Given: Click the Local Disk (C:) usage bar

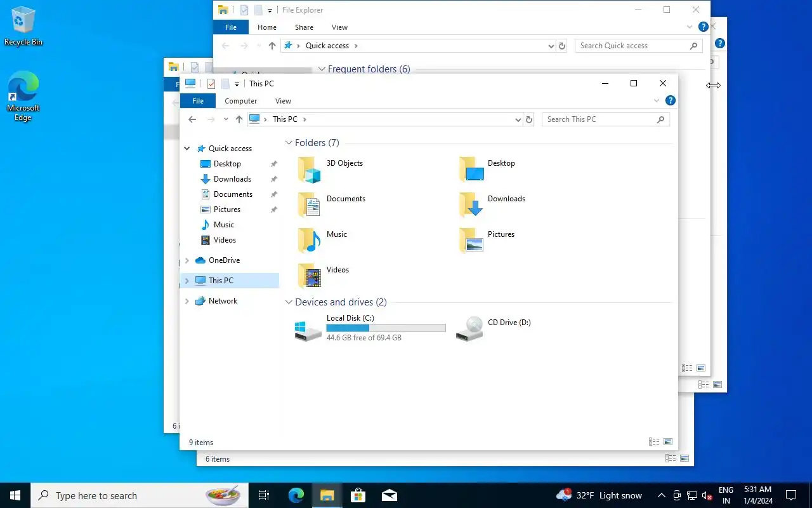Looking at the screenshot, I should pyautogui.click(x=386, y=328).
